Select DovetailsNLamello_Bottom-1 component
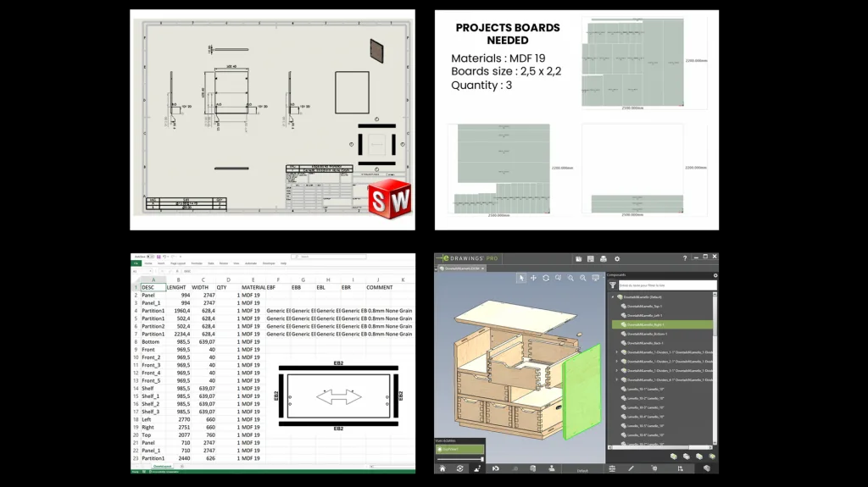The width and height of the screenshot is (868, 487). [x=647, y=334]
